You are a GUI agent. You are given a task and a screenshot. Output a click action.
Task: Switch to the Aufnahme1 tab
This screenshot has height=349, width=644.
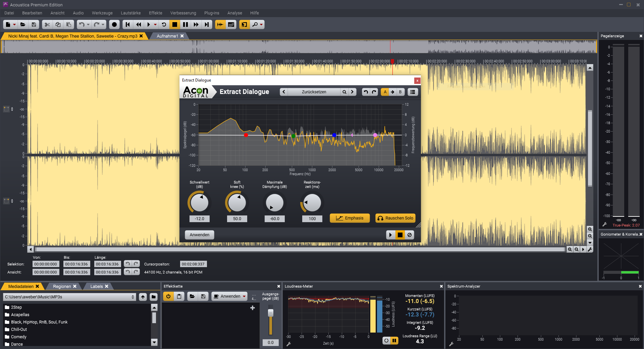(167, 36)
